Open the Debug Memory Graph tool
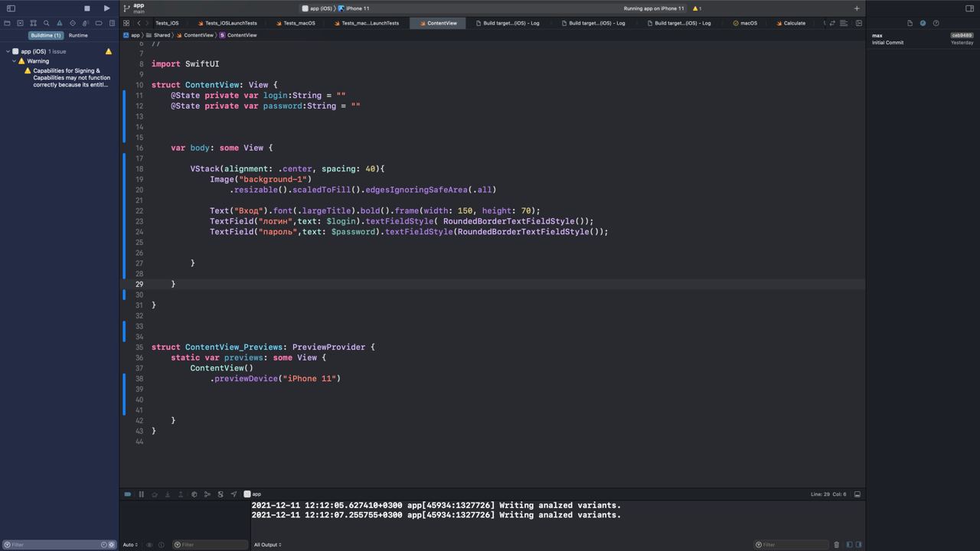The width and height of the screenshot is (980, 551). point(207,494)
